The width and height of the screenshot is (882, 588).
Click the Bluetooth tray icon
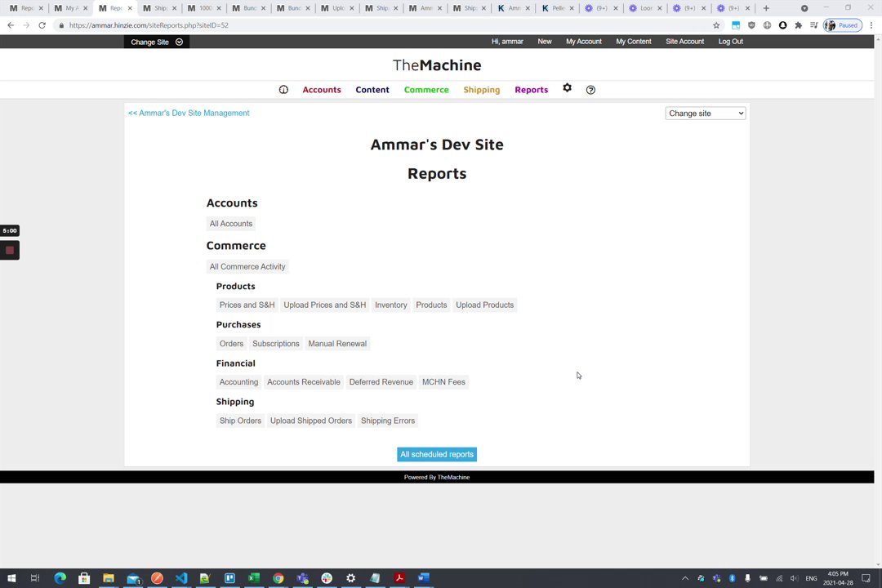(x=733, y=578)
